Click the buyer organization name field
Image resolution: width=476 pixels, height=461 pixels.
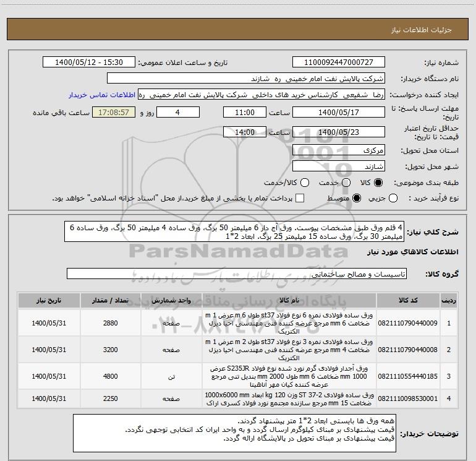[246, 79]
